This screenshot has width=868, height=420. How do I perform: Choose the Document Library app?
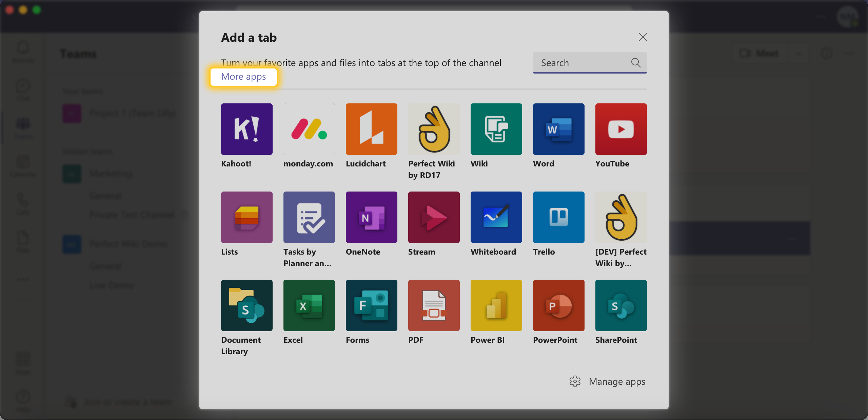(x=246, y=305)
